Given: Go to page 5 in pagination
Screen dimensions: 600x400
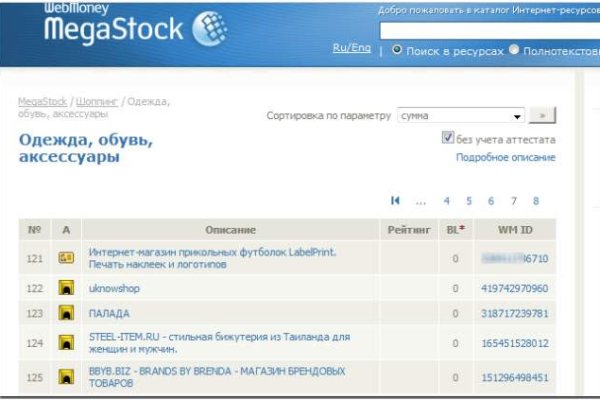Looking at the screenshot, I should point(469,201).
